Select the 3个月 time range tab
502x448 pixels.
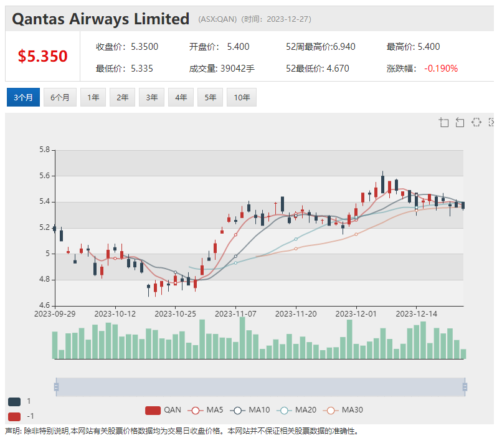23,97
